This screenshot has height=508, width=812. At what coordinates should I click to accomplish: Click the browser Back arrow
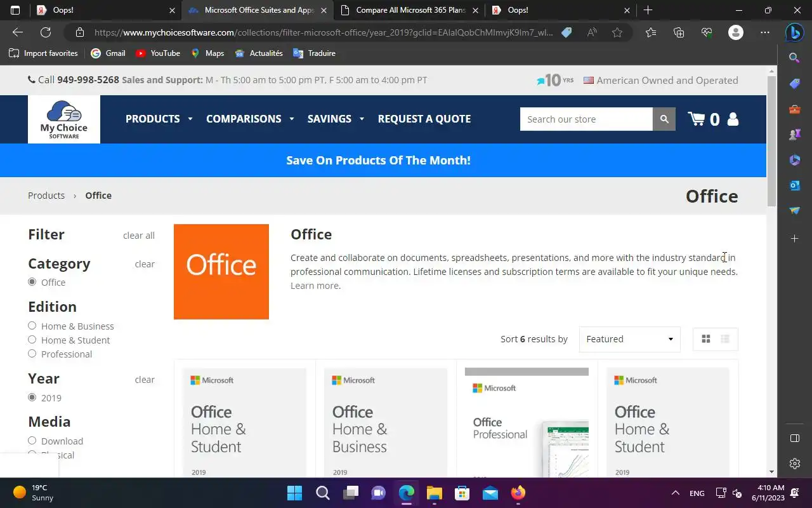[x=18, y=32]
